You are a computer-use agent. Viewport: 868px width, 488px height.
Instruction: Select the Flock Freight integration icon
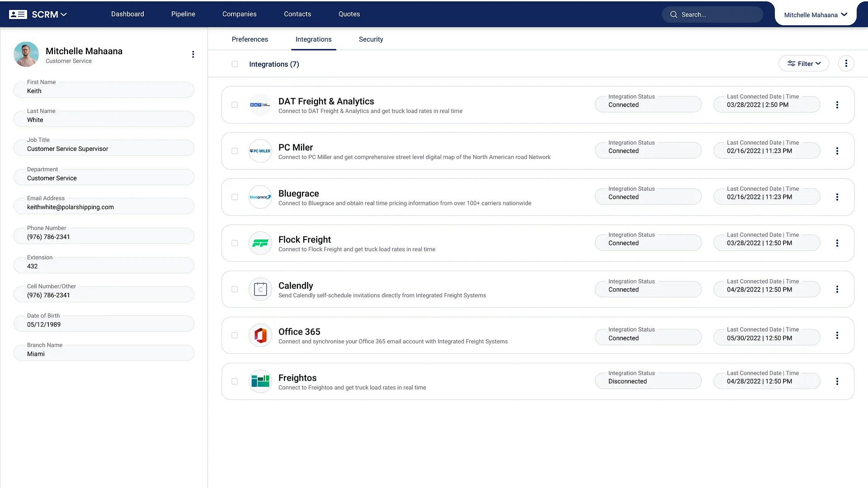[x=260, y=243]
